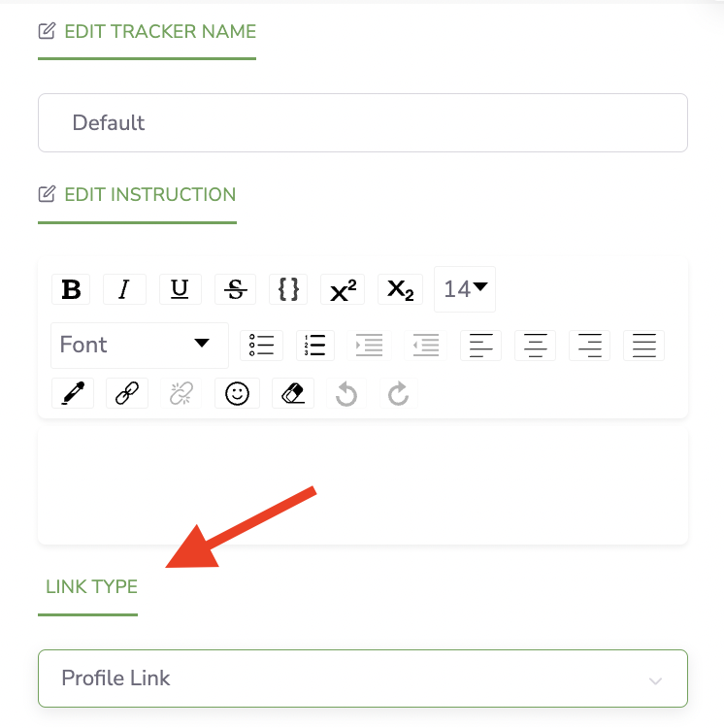Expand the Profile Link type dropdown
The height and width of the screenshot is (728, 724).
click(362, 678)
